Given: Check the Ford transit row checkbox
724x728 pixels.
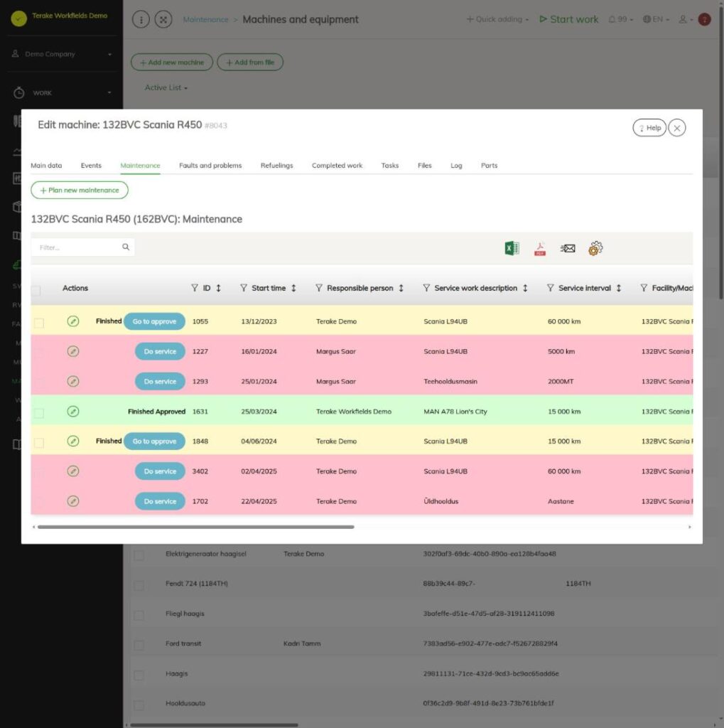Looking at the screenshot, I should (x=139, y=645).
